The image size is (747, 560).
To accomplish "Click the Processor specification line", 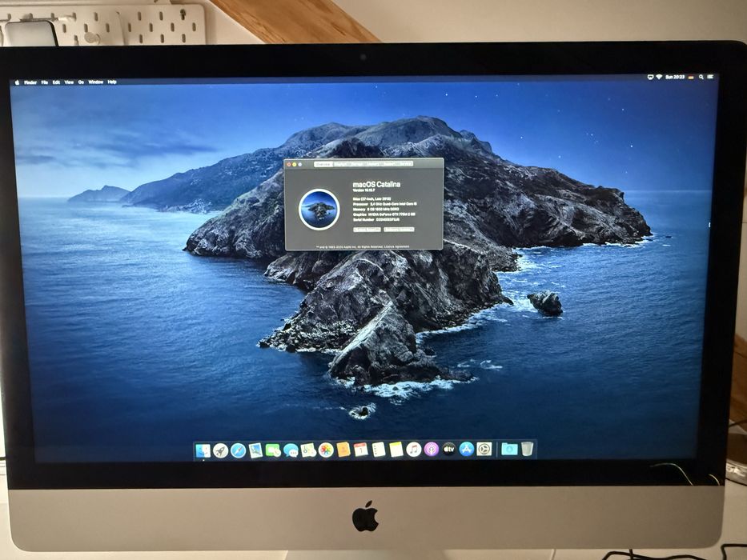I will [x=385, y=204].
